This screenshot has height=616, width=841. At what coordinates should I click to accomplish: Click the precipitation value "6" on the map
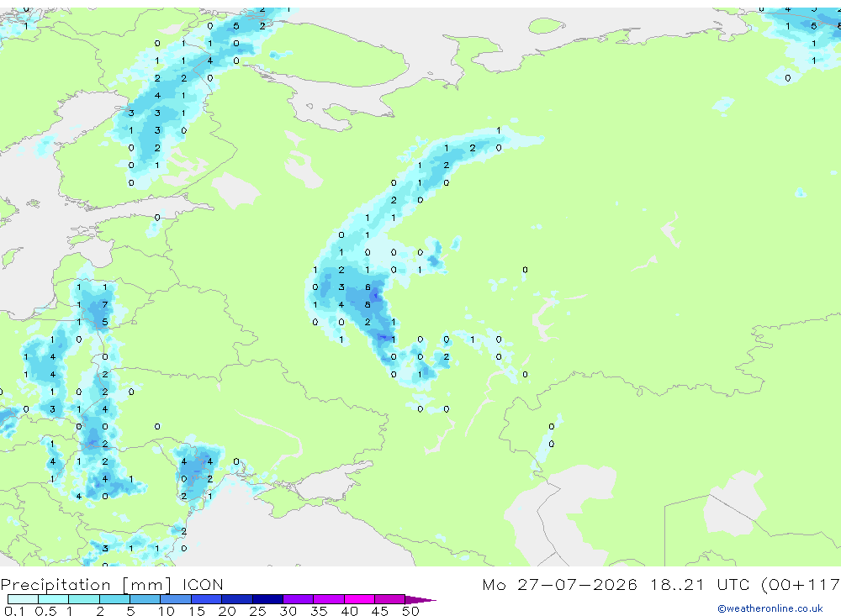coord(368,287)
